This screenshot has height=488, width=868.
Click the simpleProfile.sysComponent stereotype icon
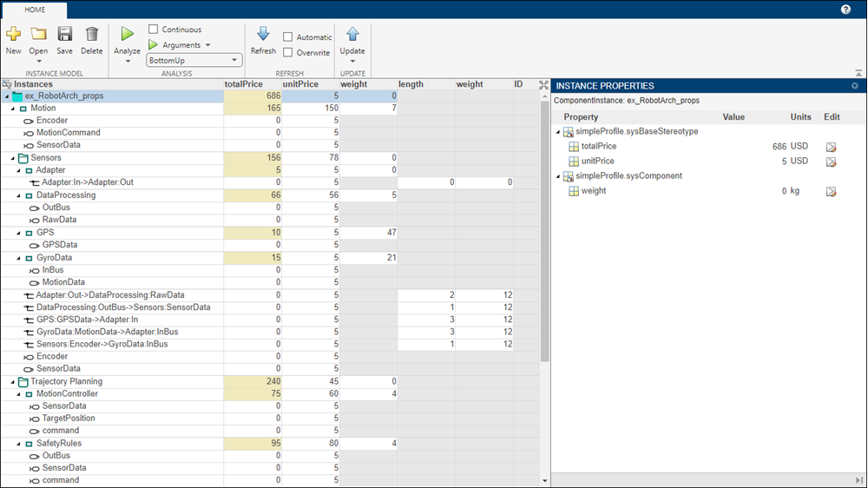569,176
